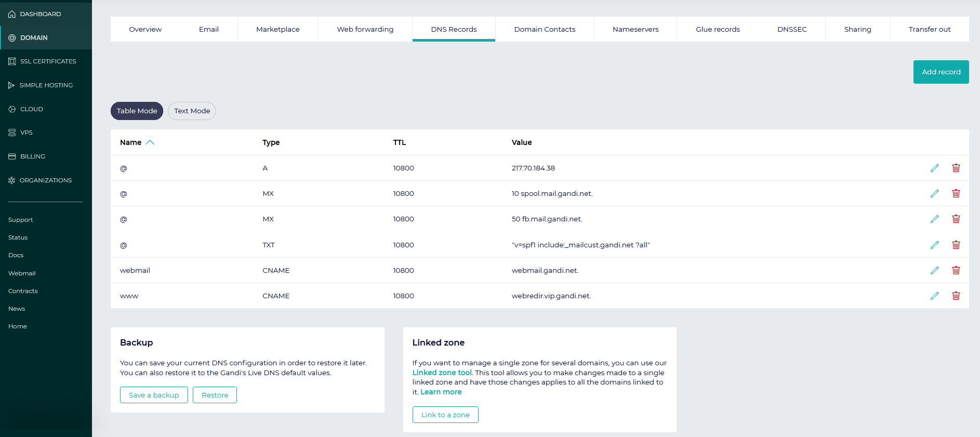The image size is (980, 437).
Task: Delete the www CNAME record
Action: point(956,296)
